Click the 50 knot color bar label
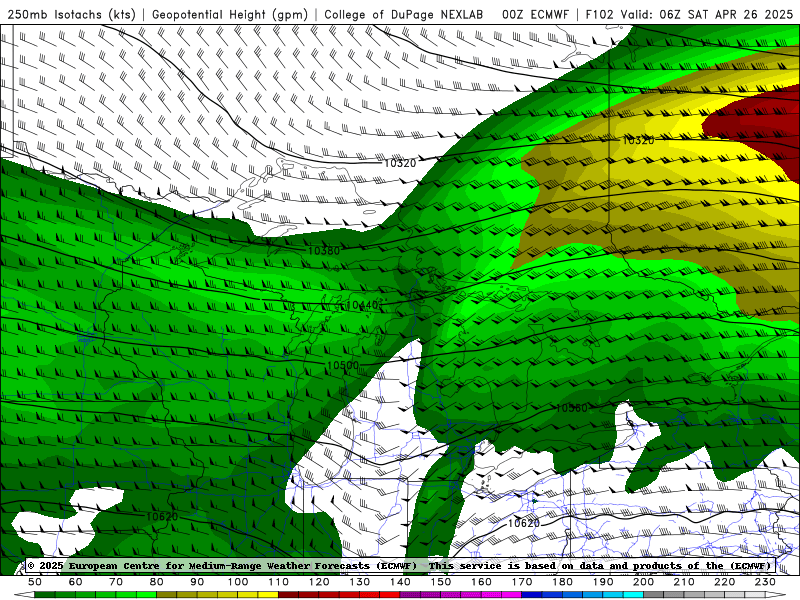This screenshot has width=800, height=600. coord(35,582)
